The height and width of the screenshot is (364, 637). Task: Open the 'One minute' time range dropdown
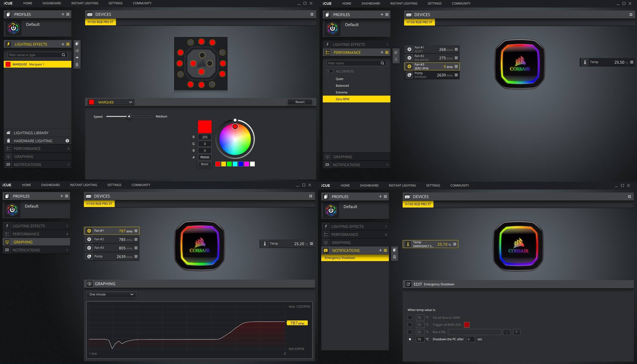pos(111,294)
